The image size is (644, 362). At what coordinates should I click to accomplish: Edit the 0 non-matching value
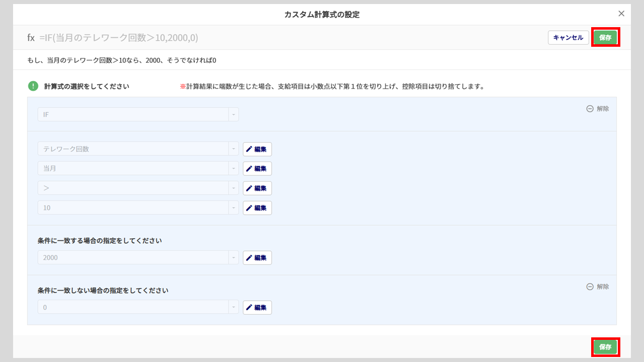coord(257,307)
